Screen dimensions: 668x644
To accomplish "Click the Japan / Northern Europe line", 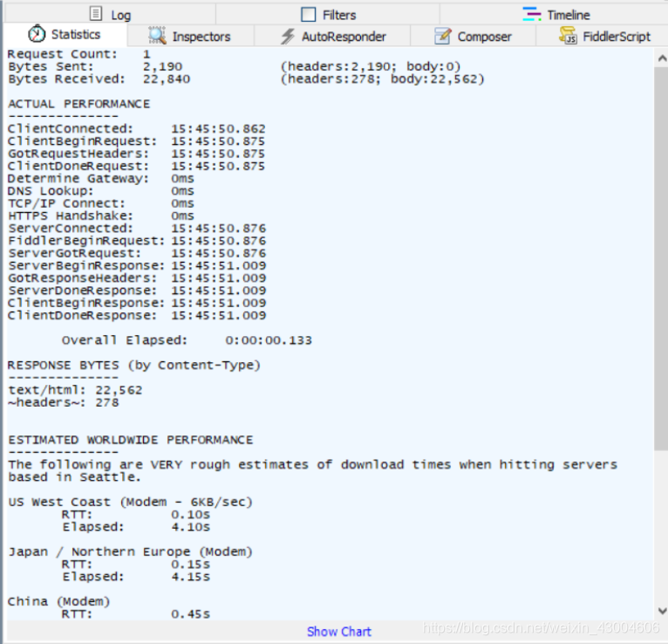I will pos(130,552).
